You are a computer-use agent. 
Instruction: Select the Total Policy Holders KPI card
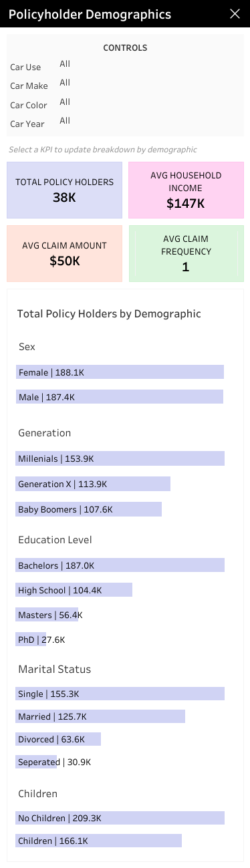tap(65, 190)
